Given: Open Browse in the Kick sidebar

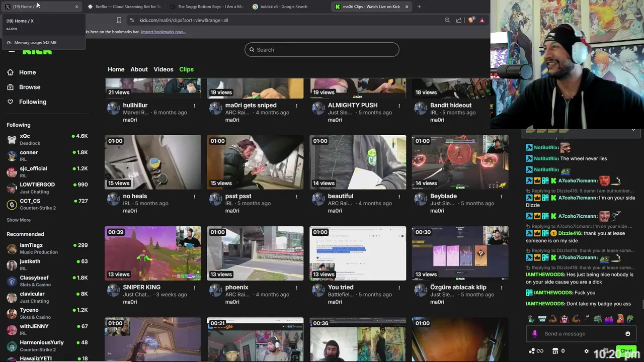Looking at the screenshot, I should tap(24, 87).
